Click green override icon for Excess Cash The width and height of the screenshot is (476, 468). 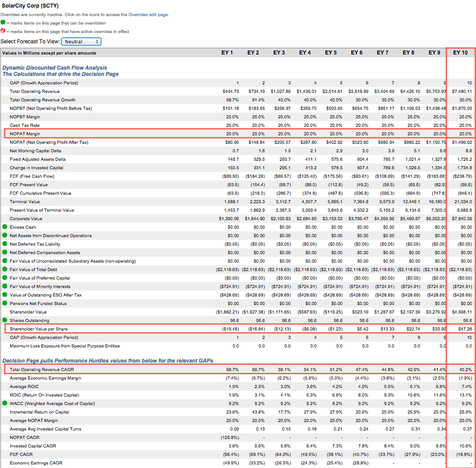(4, 227)
